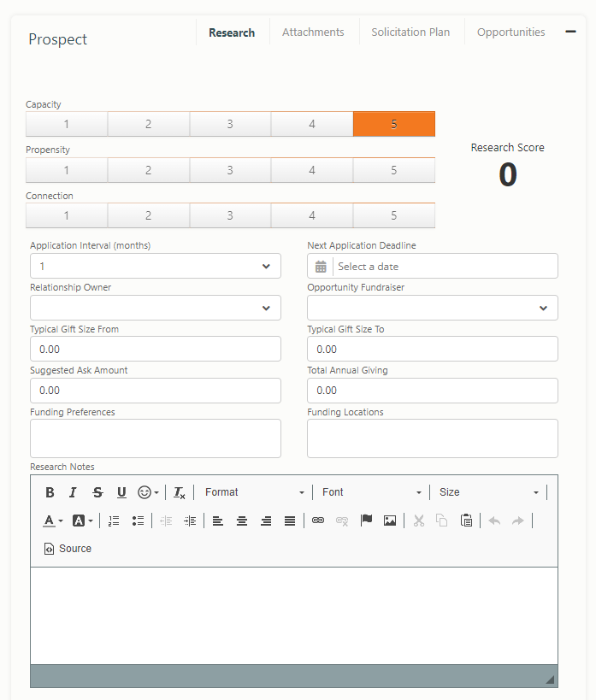Set Propensity rating to 2
Image resolution: width=596 pixels, height=700 pixels.
[148, 170]
